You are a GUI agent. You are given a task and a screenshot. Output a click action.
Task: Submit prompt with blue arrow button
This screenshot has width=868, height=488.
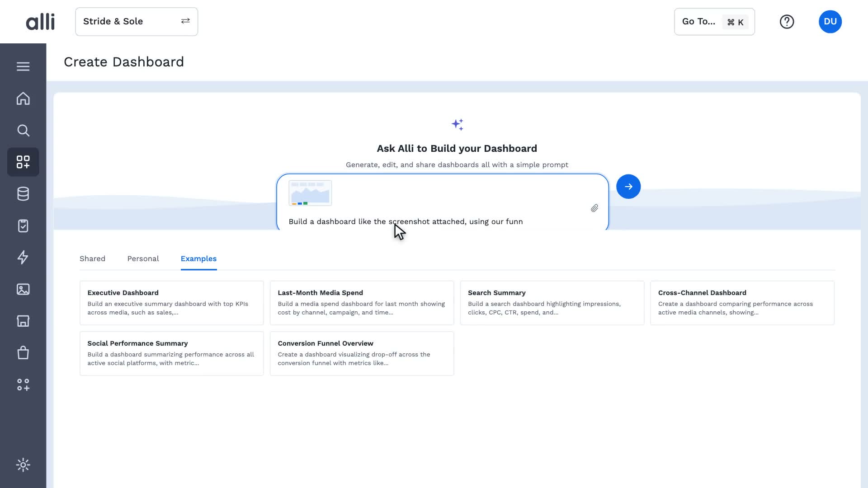(x=628, y=187)
